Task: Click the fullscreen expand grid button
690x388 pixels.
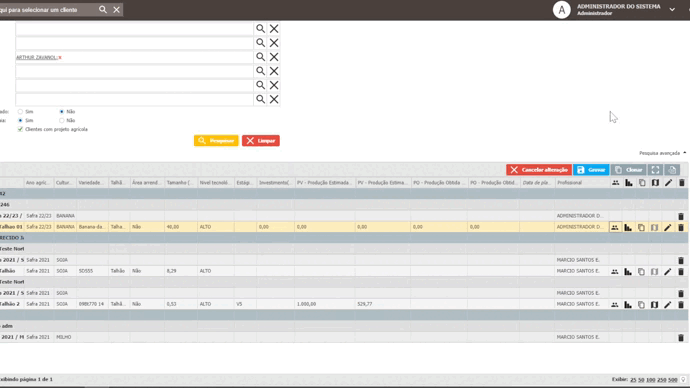Action: point(655,170)
